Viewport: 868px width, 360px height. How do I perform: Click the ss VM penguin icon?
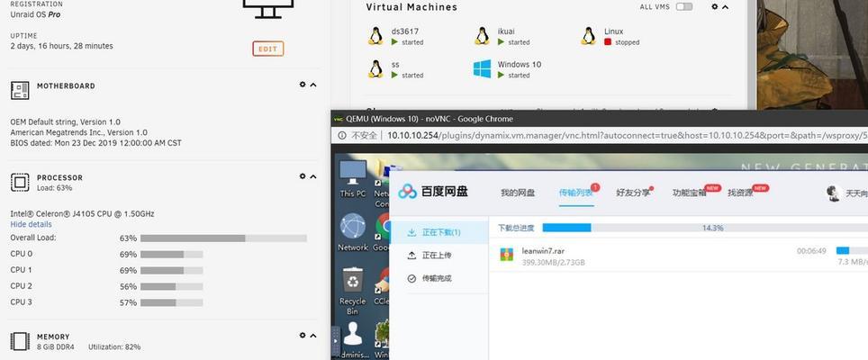375,69
